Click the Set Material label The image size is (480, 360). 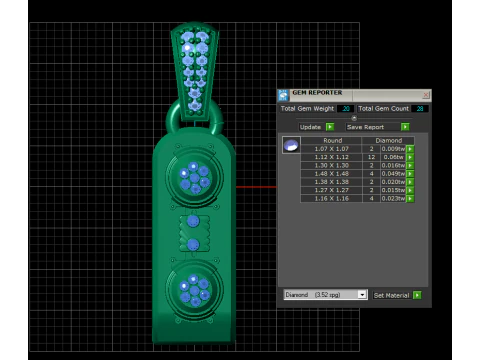pyautogui.click(x=391, y=295)
